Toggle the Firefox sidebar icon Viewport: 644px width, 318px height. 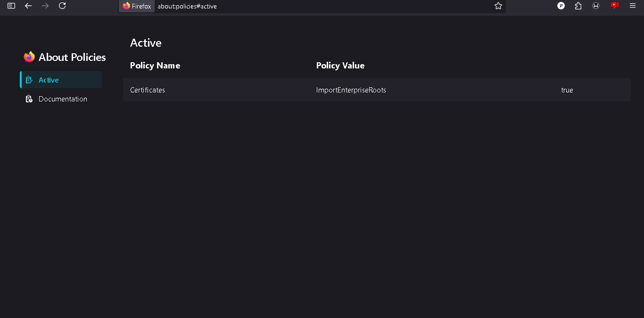pyautogui.click(x=11, y=6)
